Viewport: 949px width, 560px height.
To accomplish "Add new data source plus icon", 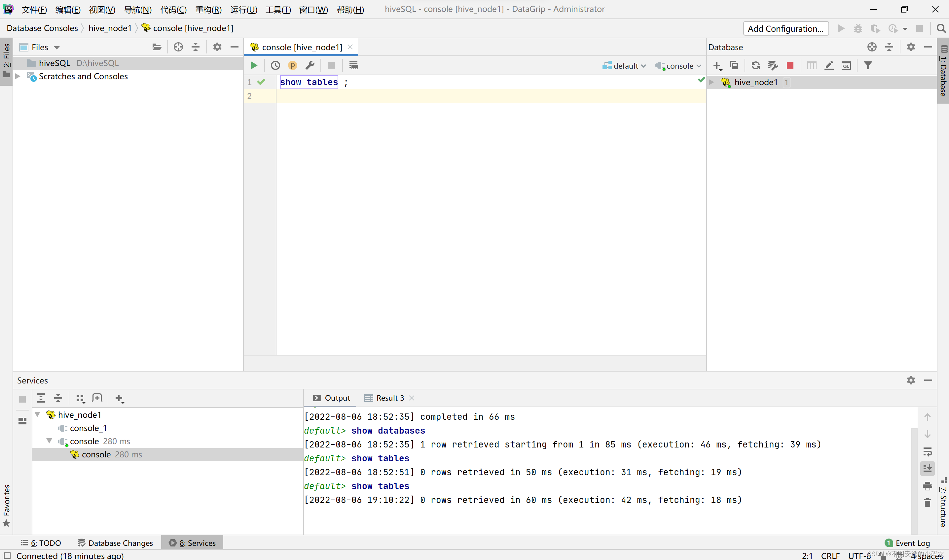I will click(717, 66).
